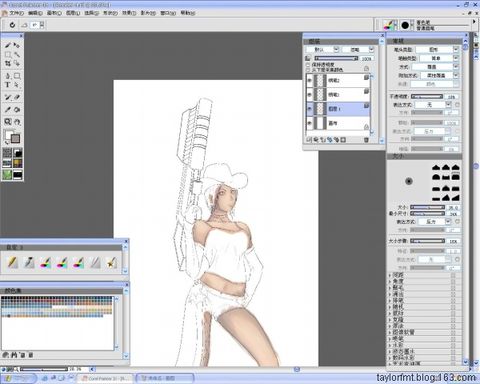
Task: Select the Layer Adjuster tool
Action: (17, 45)
